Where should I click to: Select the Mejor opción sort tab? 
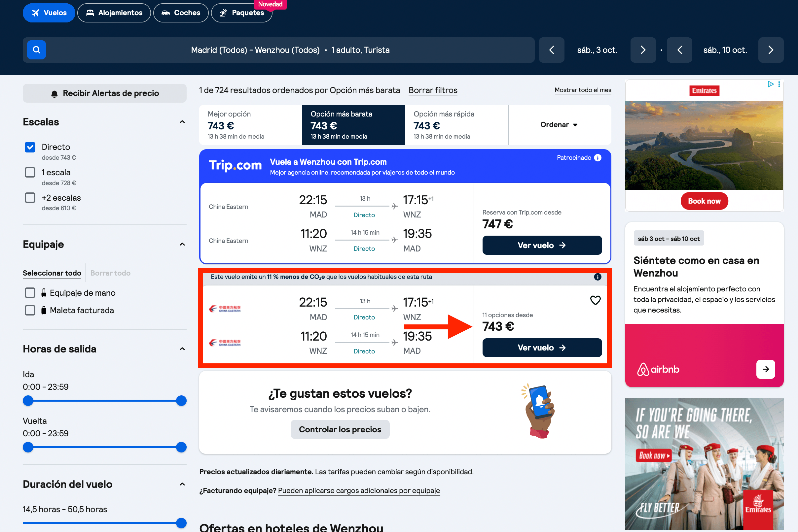pos(251,125)
